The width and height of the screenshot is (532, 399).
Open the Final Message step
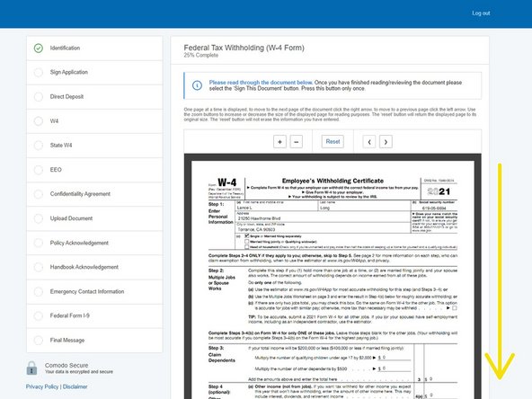tap(94, 340)
